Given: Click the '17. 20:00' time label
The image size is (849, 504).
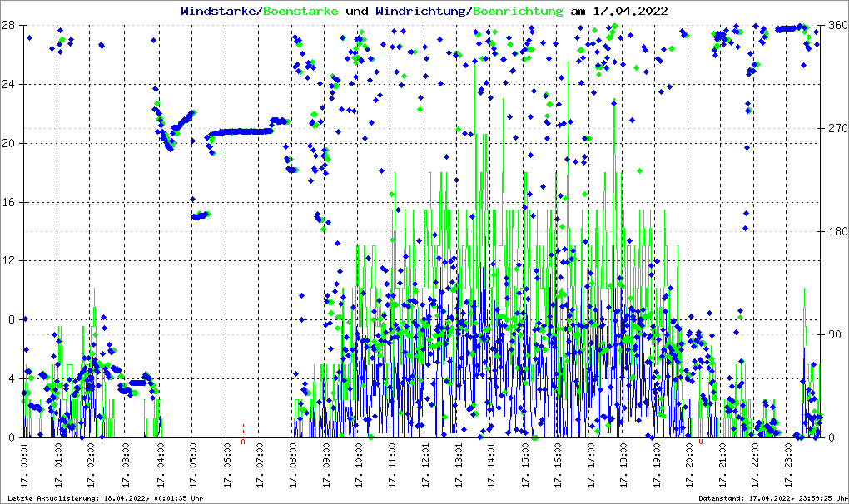Looking at the screenshot, I should [689, 465].
